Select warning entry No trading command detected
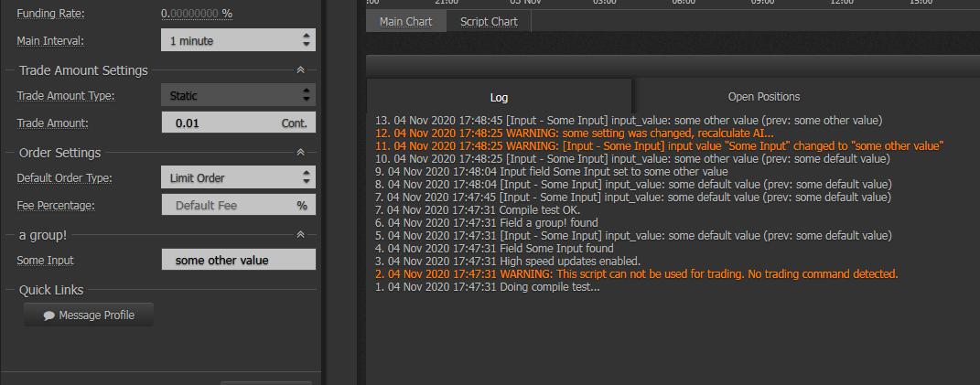980x385 pixels. pyautogui.click(x=636, y=273)
